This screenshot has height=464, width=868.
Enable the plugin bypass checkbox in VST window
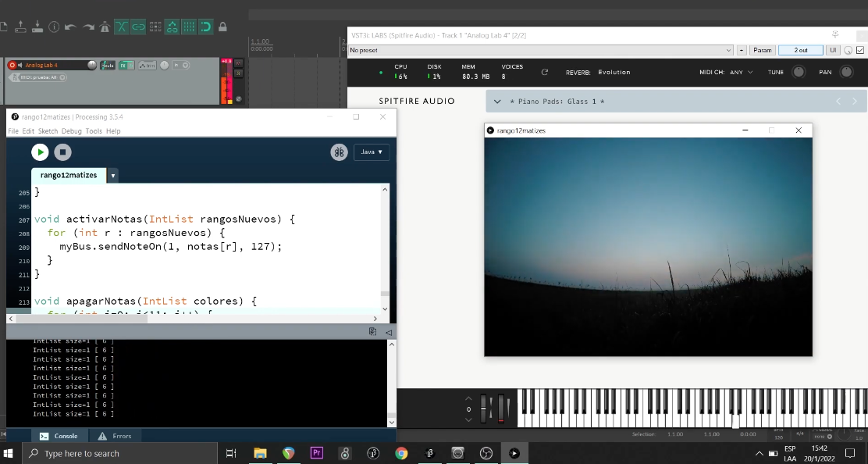coord(861,50)
